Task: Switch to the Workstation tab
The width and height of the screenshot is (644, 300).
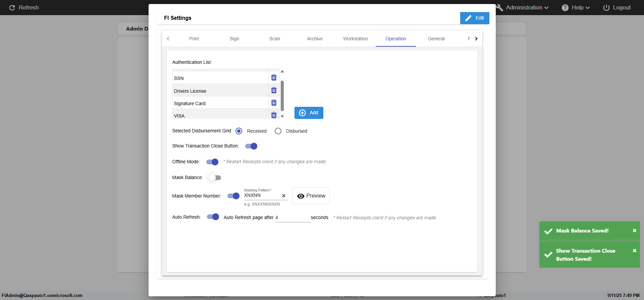Action: click(x=355, y=39)
